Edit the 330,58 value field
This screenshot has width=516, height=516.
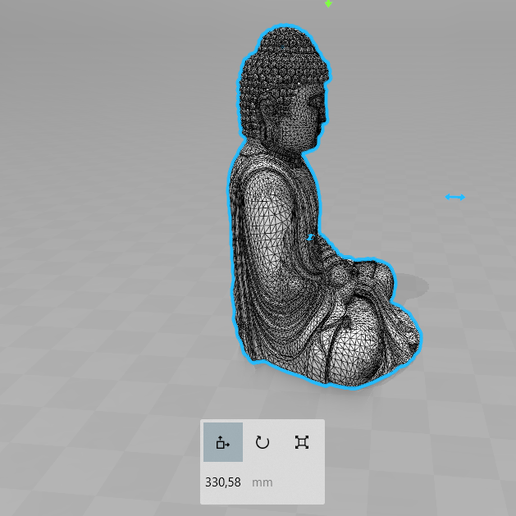tap(223, 482)
